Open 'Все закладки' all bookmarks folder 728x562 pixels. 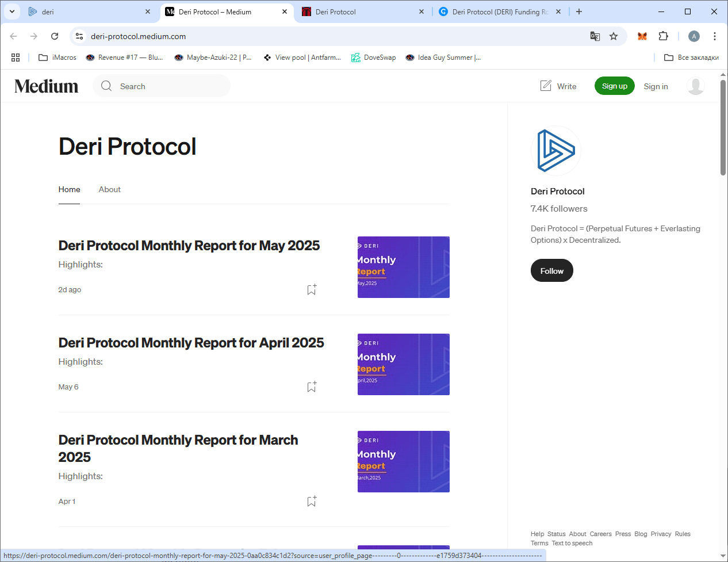691,58
